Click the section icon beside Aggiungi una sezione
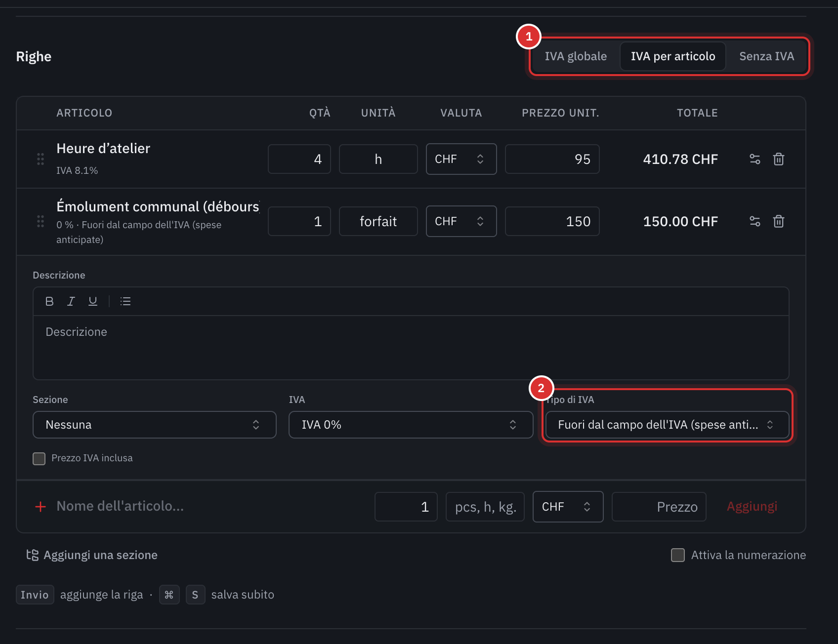The width and height of the screenshot is (838, 644). (33, 555)
